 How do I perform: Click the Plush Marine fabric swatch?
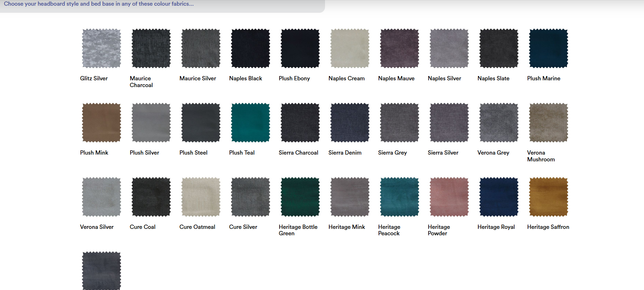pyautogui.click(x=549, y=48)
